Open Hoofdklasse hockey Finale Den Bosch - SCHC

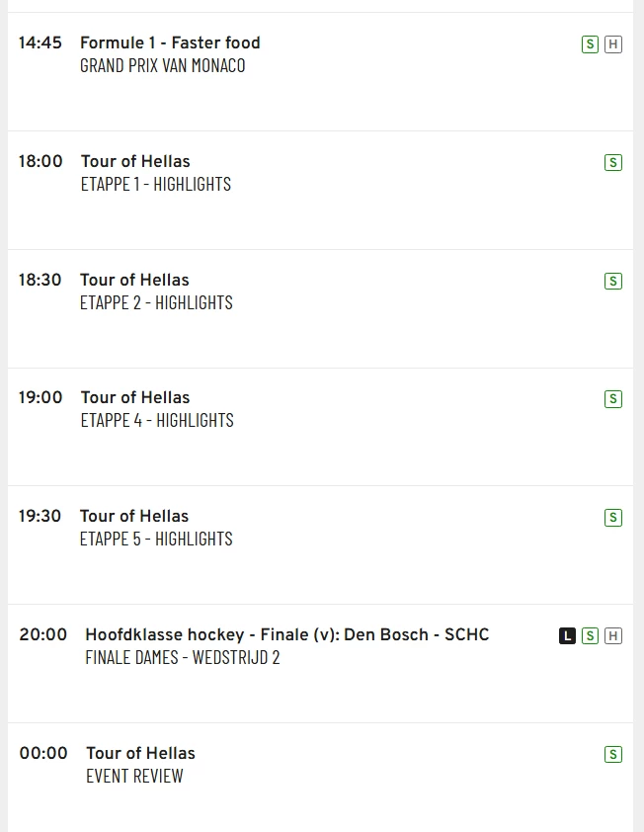tap(286, 634)
